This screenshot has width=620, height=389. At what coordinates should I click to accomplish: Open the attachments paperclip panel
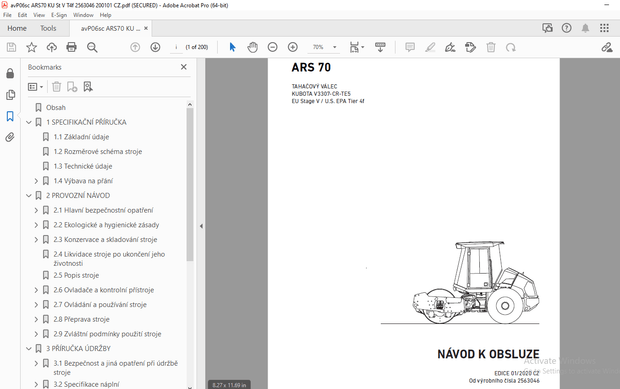tap(10, 137)
